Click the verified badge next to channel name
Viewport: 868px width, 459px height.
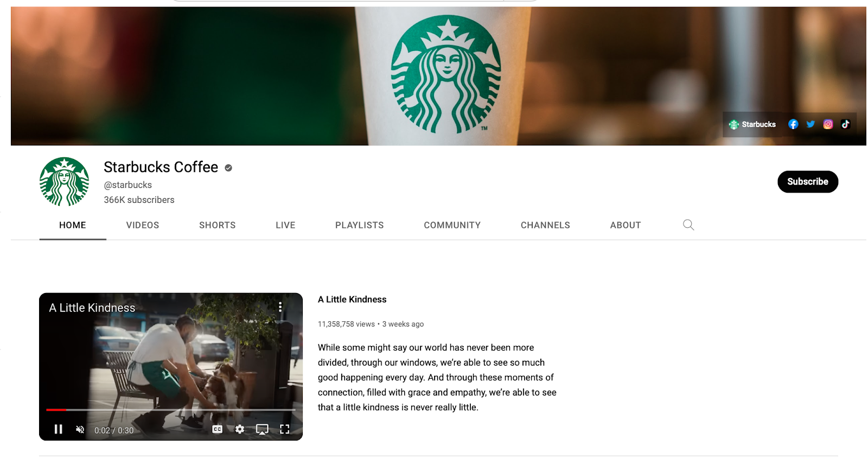pyautogui.click(x=228, y=168)
